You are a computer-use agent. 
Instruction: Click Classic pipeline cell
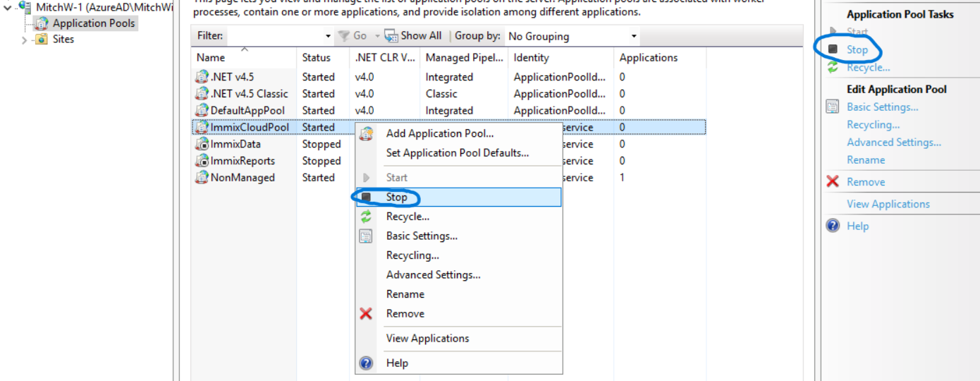tap(441, 94)
